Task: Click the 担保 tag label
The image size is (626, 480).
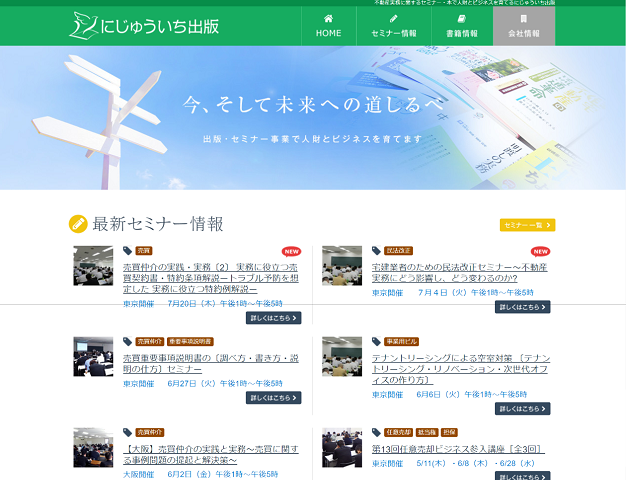Action: tap(449, 432)
